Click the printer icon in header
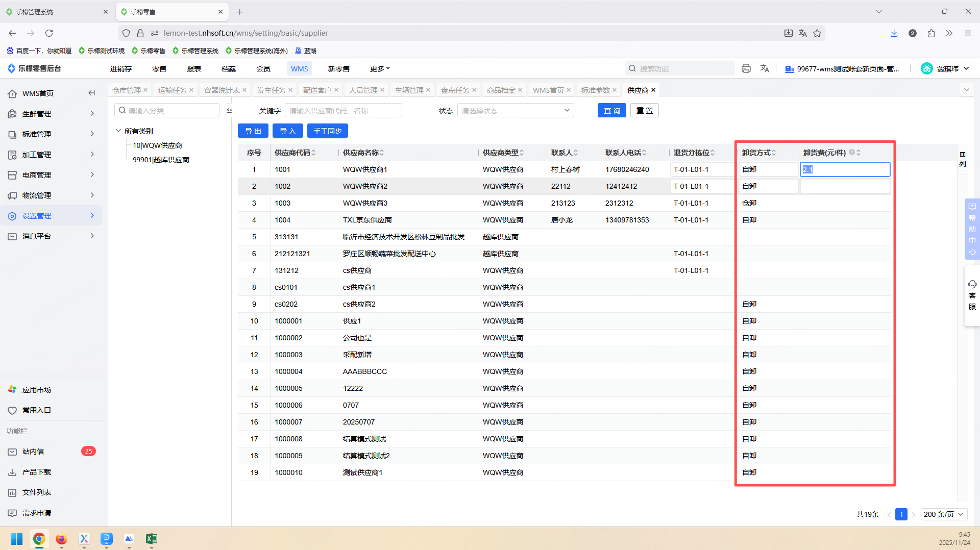Viewport: 980px width, 550px height. point(746,68)
